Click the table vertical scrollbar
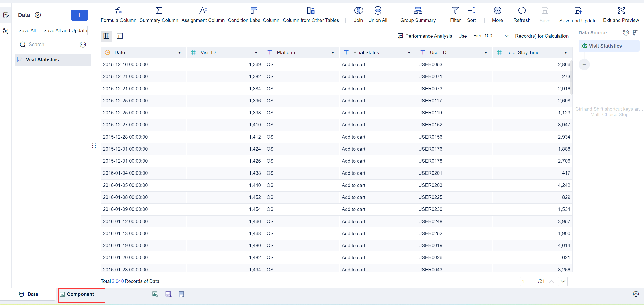 [571, 77]
